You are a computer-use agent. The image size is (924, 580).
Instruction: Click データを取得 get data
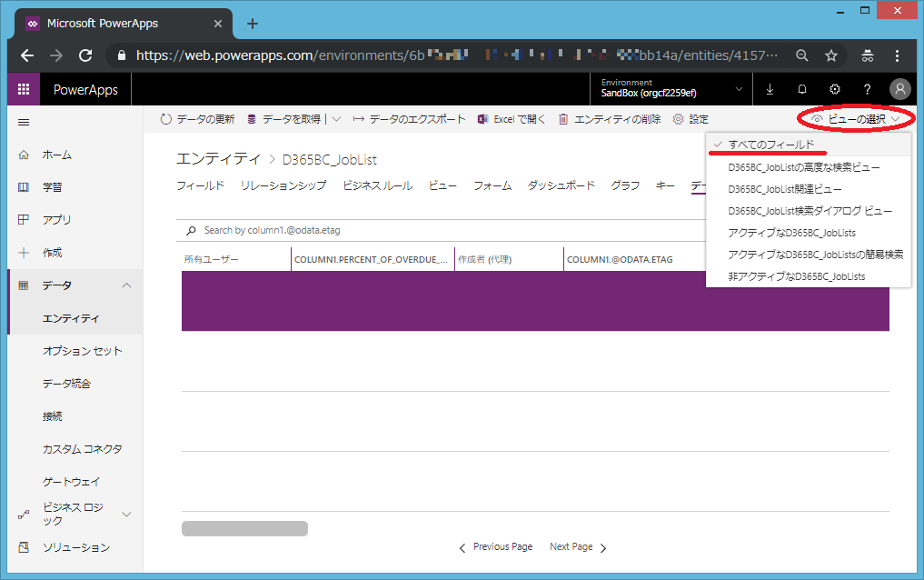pos(283,119)
